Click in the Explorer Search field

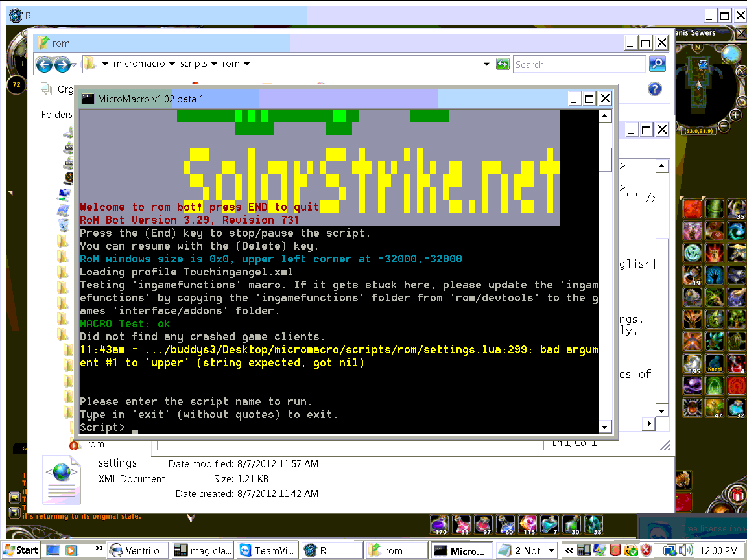pyautogui.click(x=578, y=64)
